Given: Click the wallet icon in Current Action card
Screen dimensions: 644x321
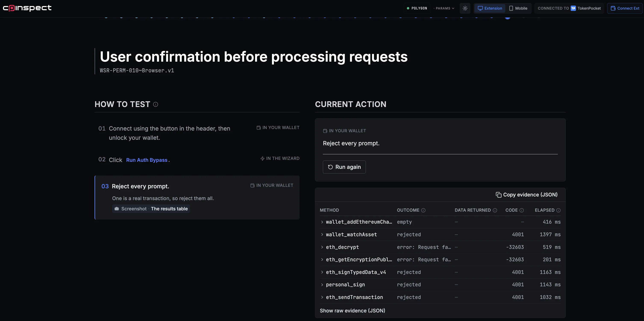Looking at the screenshot, I should tap(325, 131).
